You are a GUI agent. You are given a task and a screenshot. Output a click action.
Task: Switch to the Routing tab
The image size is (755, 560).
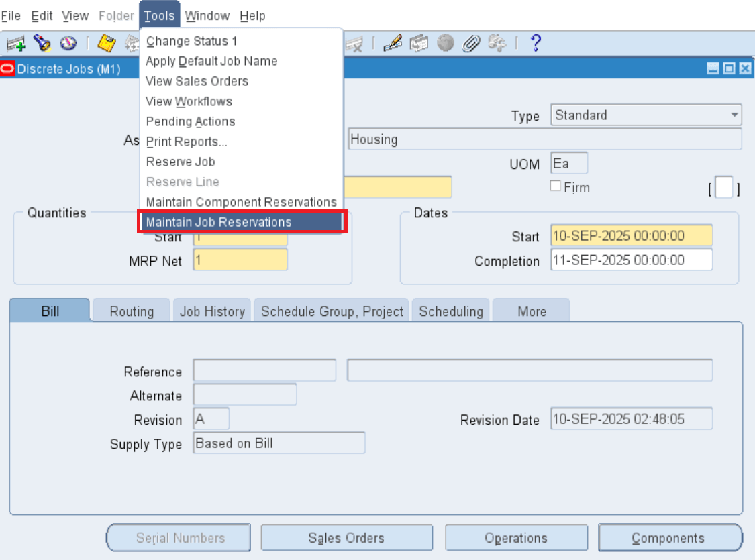click(x=132, y=311)
